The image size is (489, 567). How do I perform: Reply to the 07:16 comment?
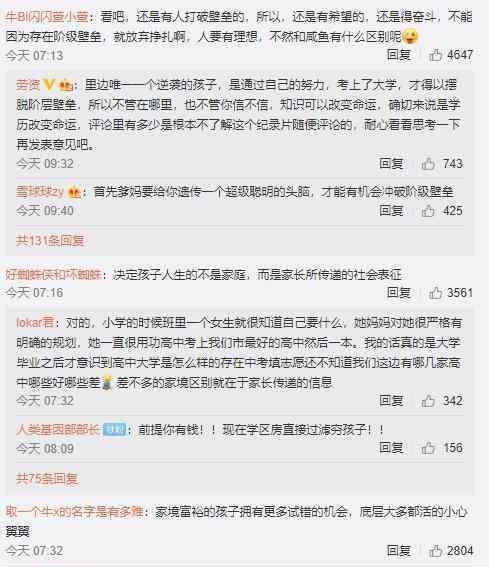click(x=399, y=293)
